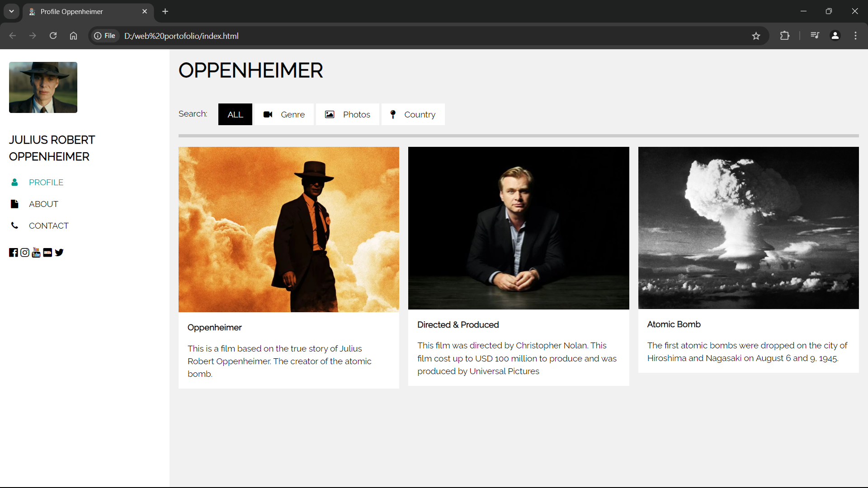Open the media control icon in toolbar
This screenshot has width=868, height=488.
815,36
